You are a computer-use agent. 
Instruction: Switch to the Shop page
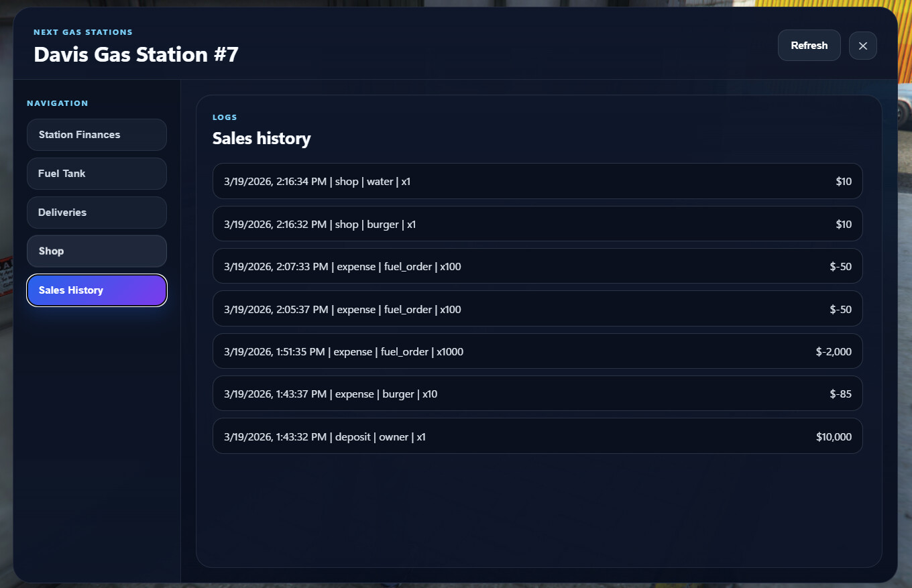click(x=97, y=251)
